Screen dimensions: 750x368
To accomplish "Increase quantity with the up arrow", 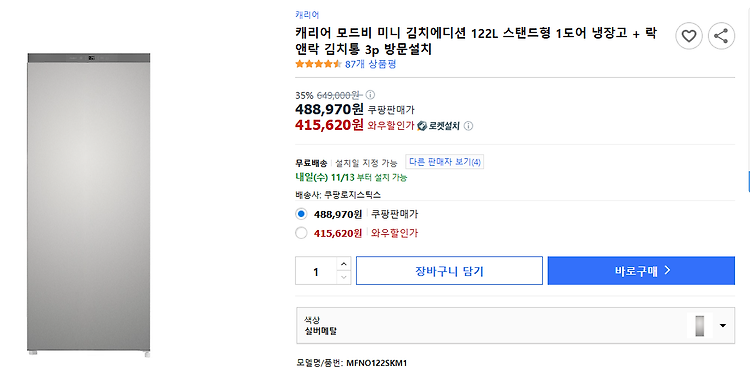I will [x=343, y=264].
